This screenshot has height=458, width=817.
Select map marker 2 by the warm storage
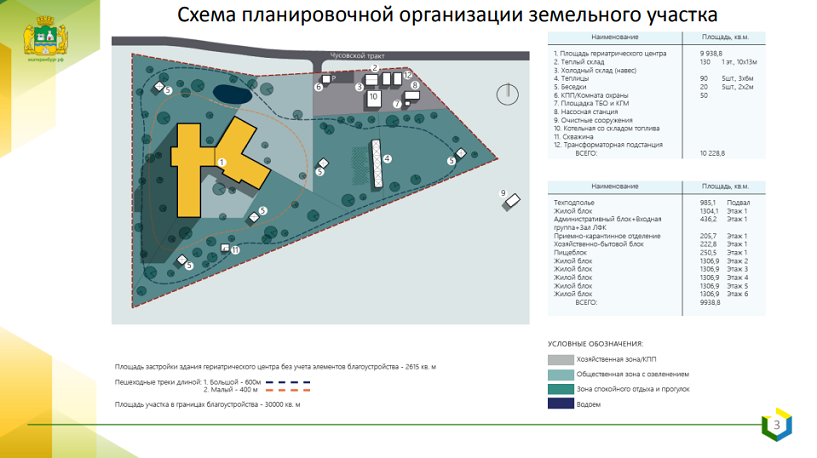click(375, 68)
